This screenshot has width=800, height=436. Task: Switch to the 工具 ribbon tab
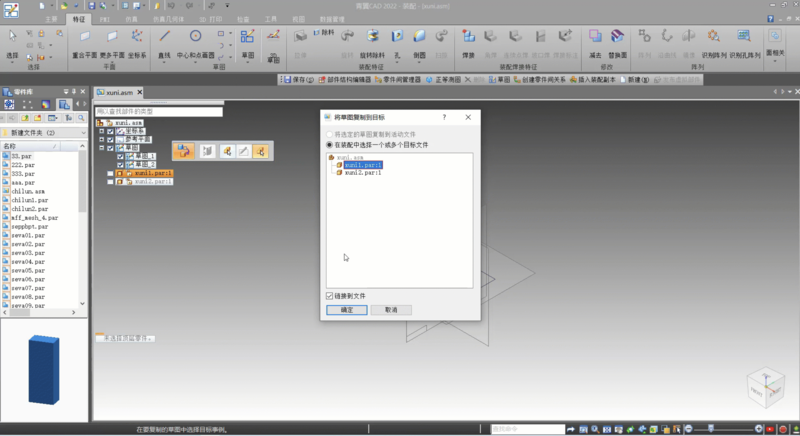point(270,19)
